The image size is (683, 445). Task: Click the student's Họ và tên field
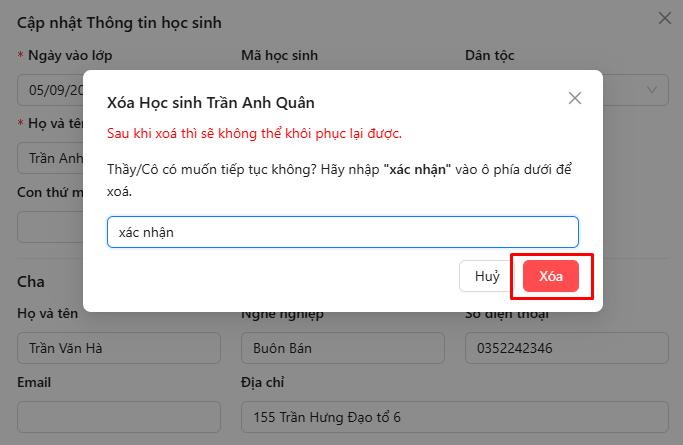(50, 158)
